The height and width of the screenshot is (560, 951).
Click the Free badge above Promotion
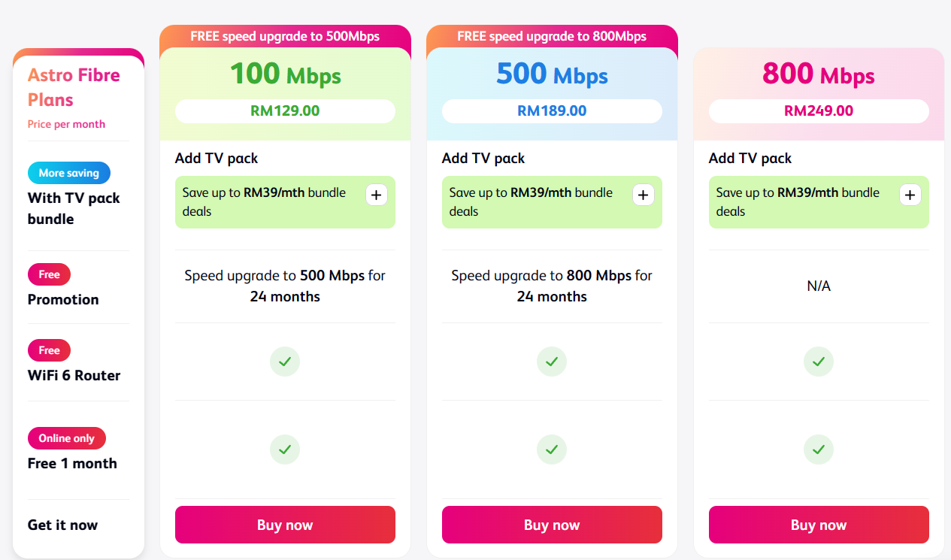pos(49,274)
